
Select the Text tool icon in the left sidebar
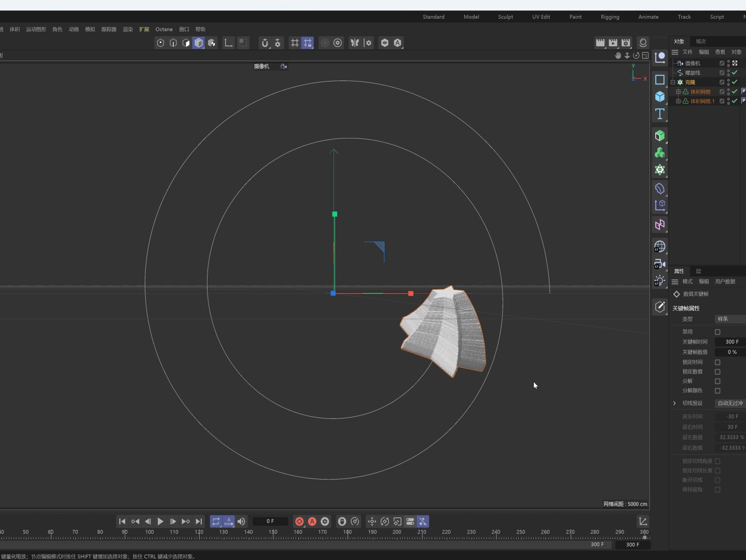click(x=660, y=114)
